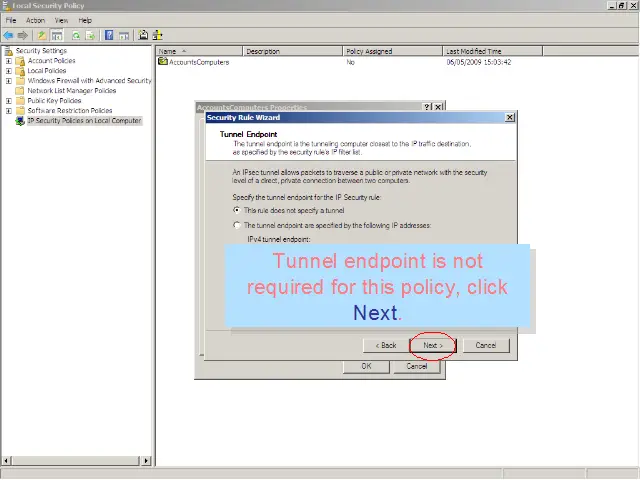The height and width of the screenshot is (480, 640).
Task: Click the Create IP Security Policy icon
Action: (143, 35)
